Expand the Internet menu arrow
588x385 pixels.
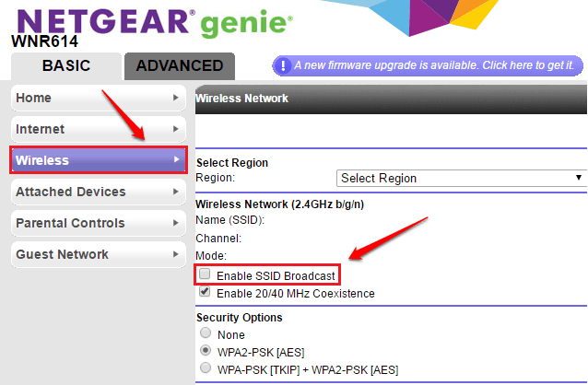175,129
